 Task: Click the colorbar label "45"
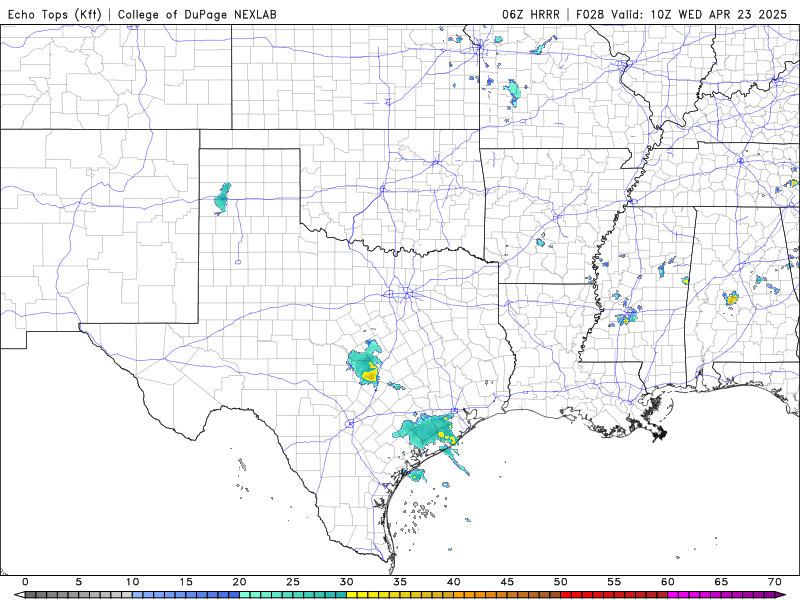point(507,582)
